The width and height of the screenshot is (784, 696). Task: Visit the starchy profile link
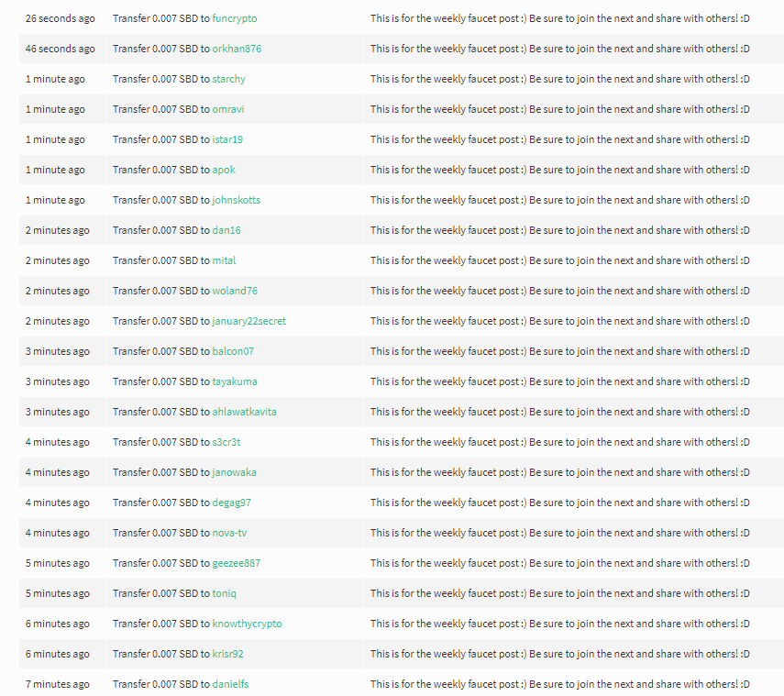(x=228, y=79)
